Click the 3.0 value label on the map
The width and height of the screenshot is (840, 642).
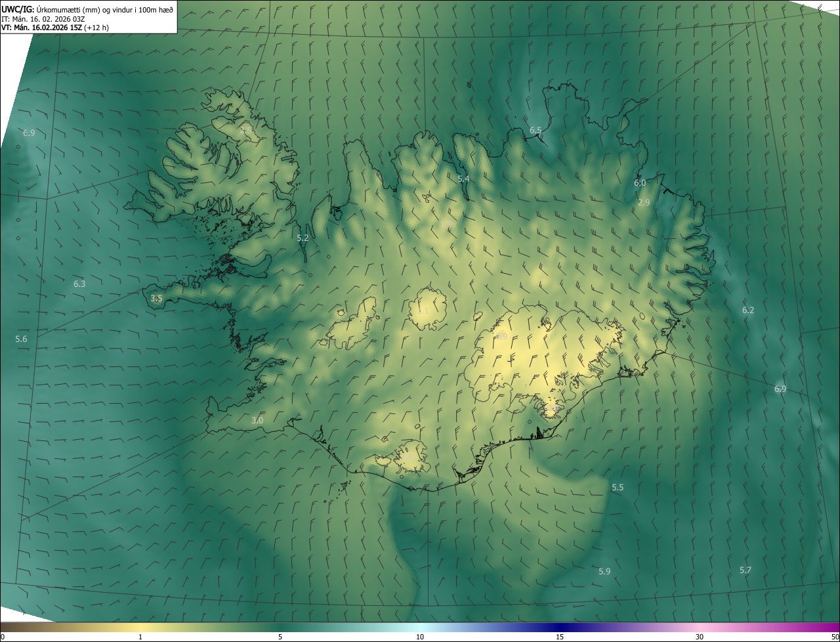point(257,421)
